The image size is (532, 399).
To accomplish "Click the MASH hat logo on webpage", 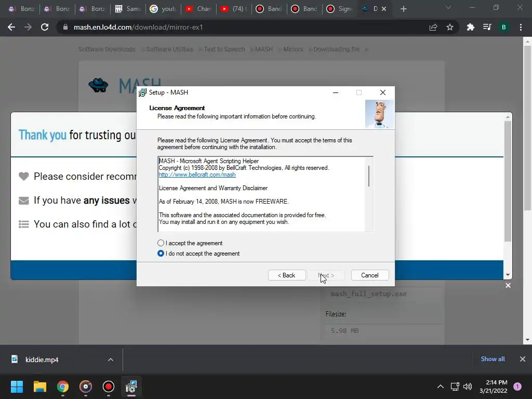I will [x=98, y=85].
